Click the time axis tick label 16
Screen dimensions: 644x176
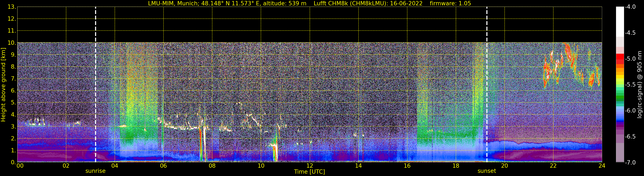[x=407, y=166]
